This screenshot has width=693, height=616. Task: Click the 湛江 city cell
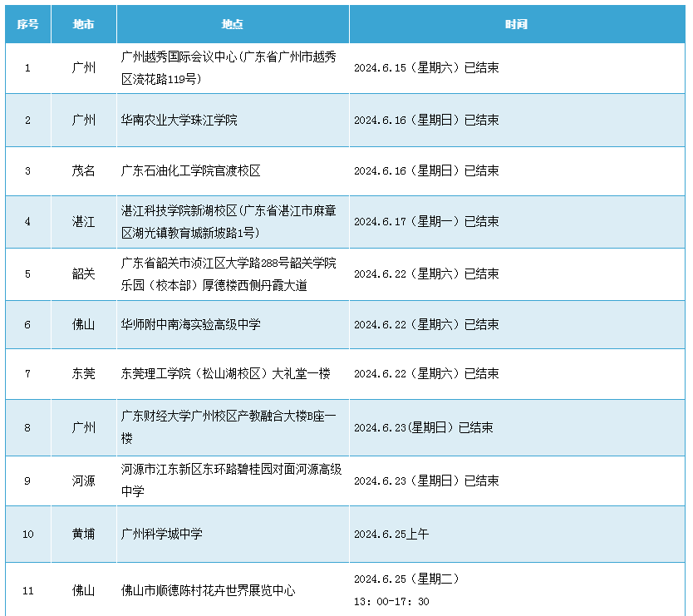point(83,222)
